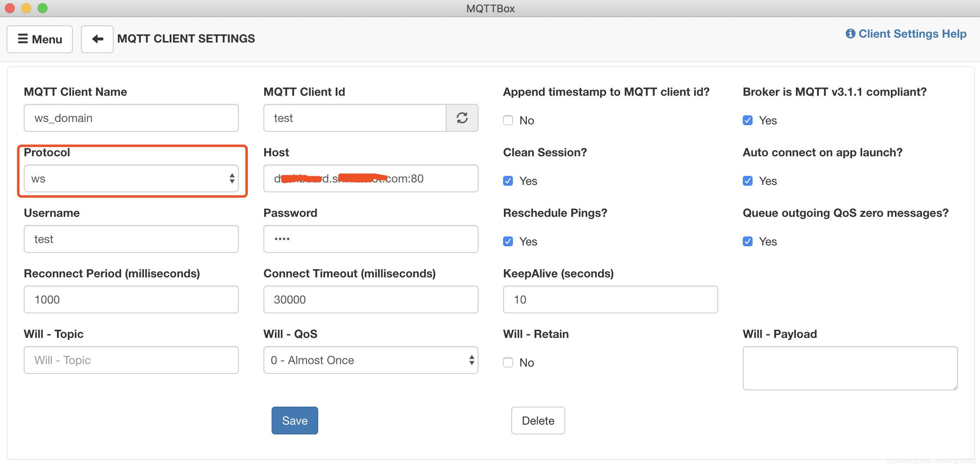The width and height of the screenshot is (980, 468).
Task: Click the back arrow button
Action: (x=97, y=39)
